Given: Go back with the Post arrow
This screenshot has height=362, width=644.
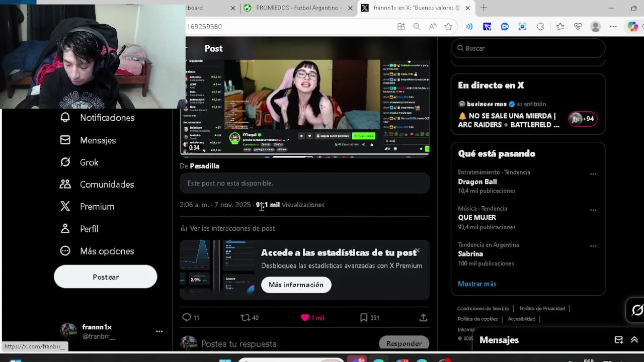Looking at the screenshot, I should pos(187,48).
